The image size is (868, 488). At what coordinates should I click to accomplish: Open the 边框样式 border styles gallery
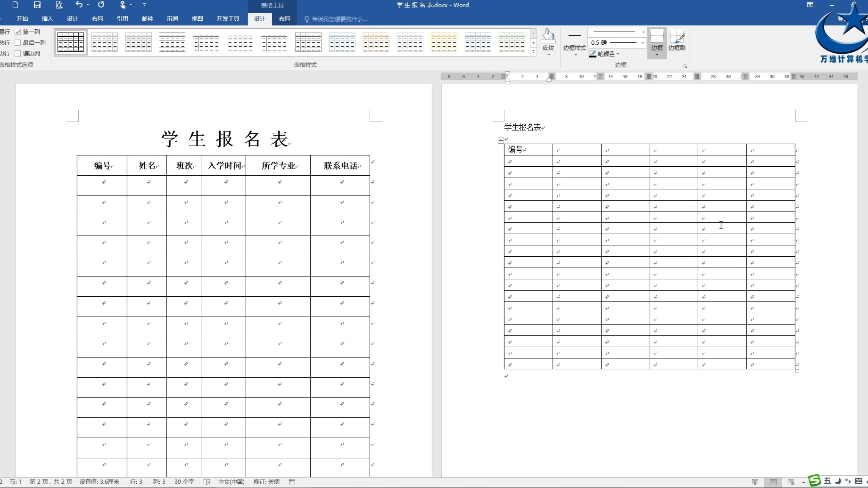(574, 44)
